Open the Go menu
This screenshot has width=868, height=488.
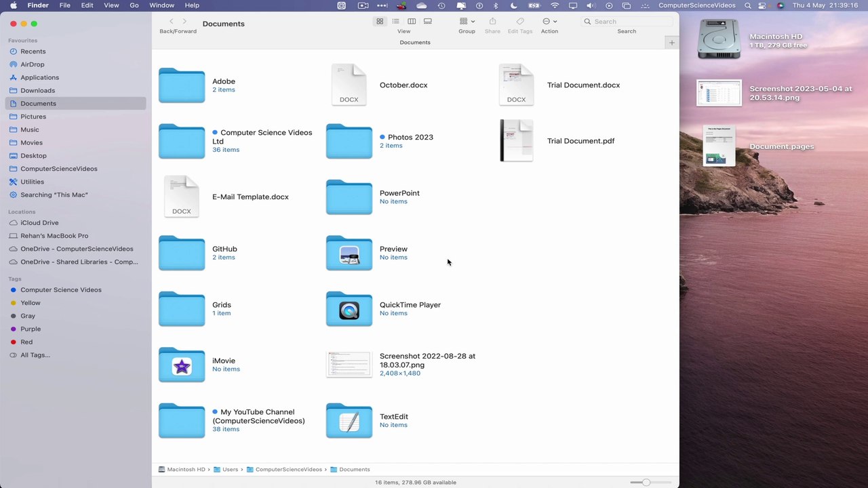coord(134,5)
